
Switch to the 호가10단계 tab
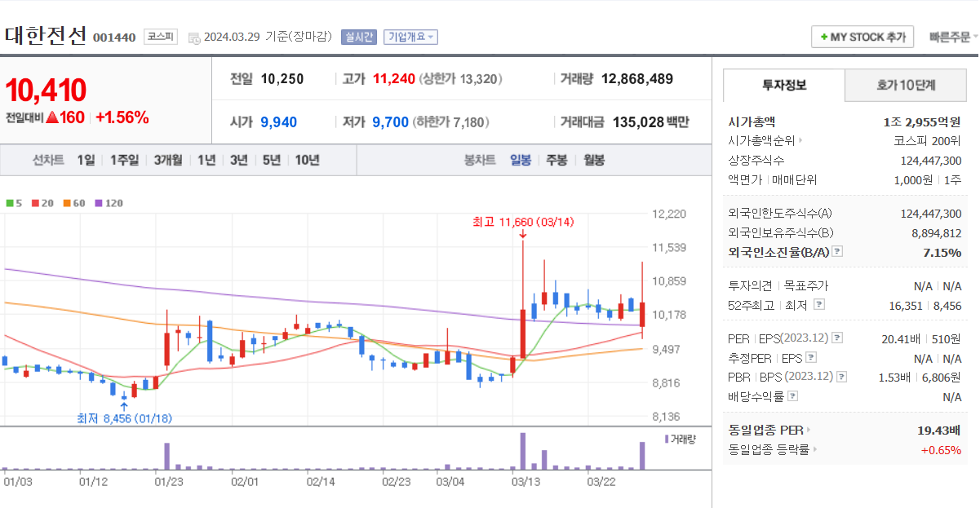point(906,85)
